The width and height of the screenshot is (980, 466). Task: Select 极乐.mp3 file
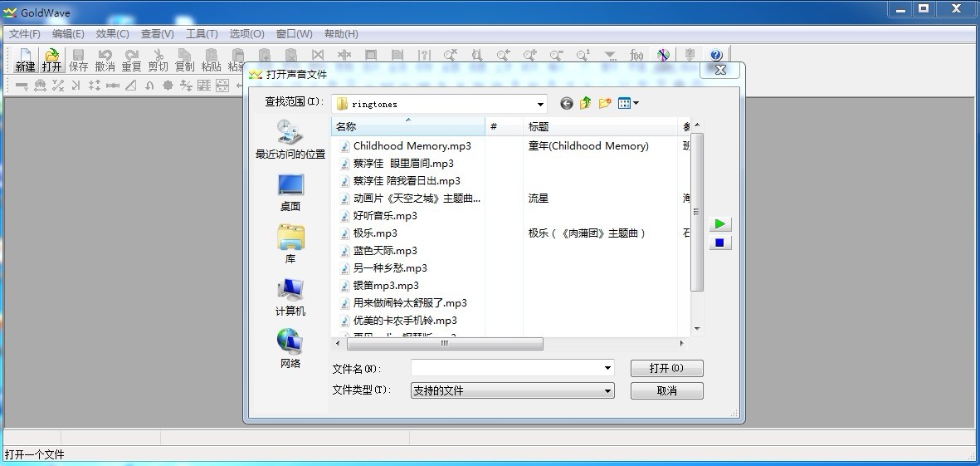pos(368,233)
